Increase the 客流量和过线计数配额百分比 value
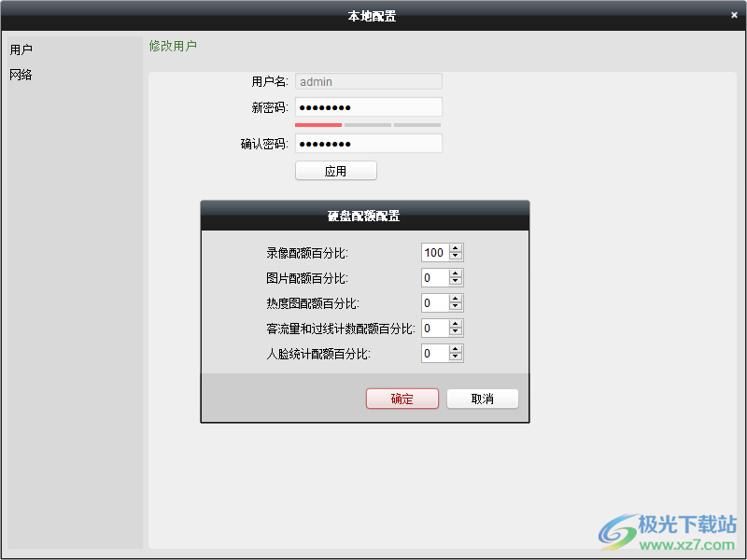Screen dimensions: 747x560 (x=455, y=324)
